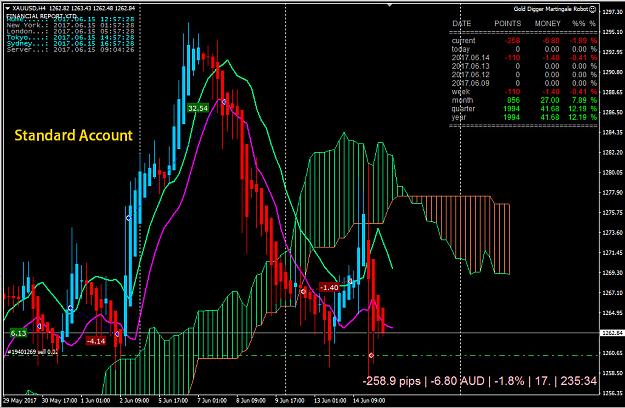Click the 1273.60 price scale value
The width and height of the screenshot is (625, 408).
coord(613,232)
